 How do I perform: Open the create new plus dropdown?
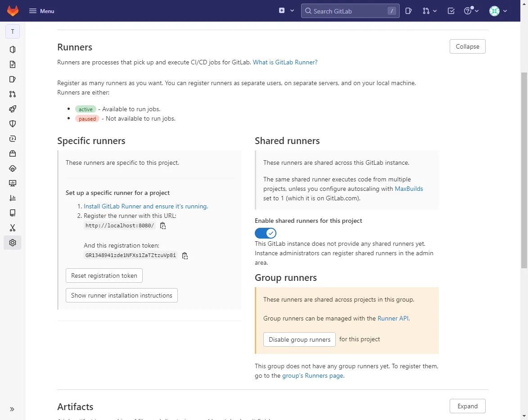(x=286, y=11)
